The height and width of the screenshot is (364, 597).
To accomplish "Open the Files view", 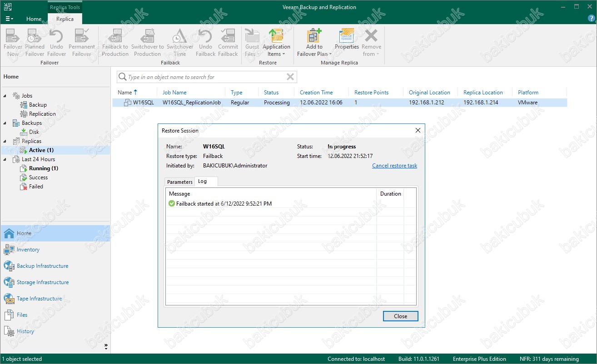I will (x=55, y=315).
